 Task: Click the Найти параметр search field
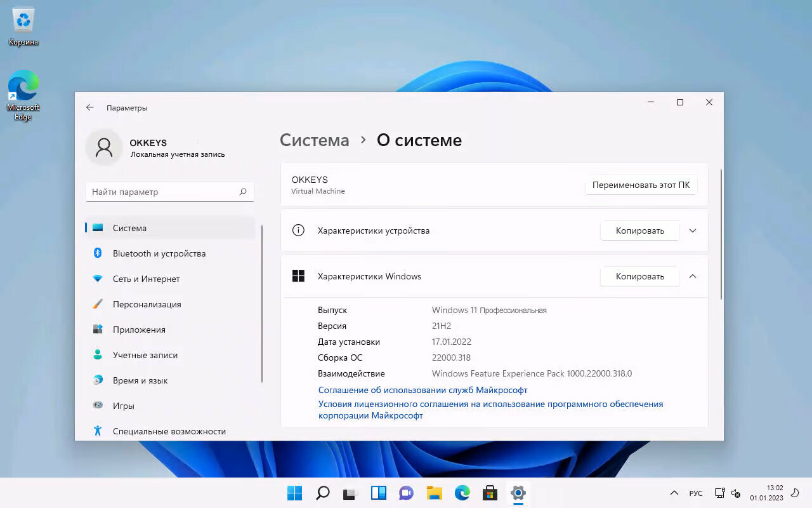pyautogui.click(x=170, y=192)
